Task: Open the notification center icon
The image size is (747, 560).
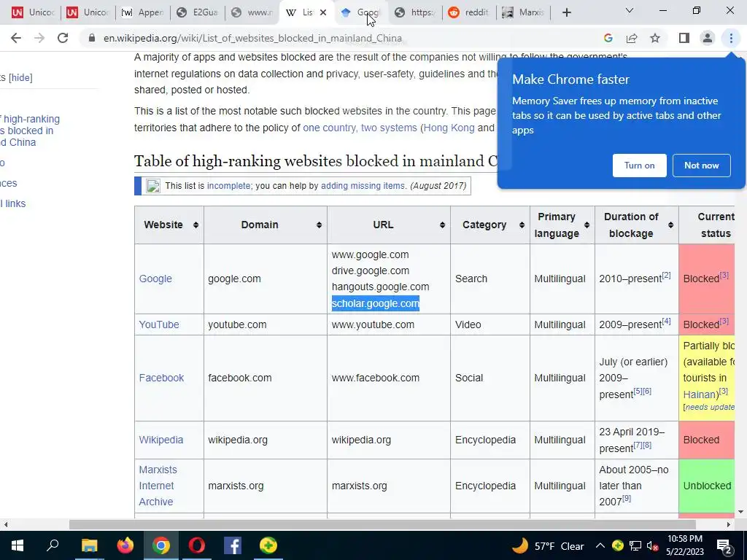Action: point(724,546)
